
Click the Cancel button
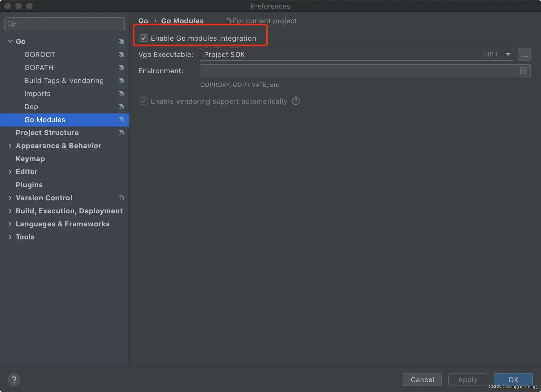[x=422, y=380]
